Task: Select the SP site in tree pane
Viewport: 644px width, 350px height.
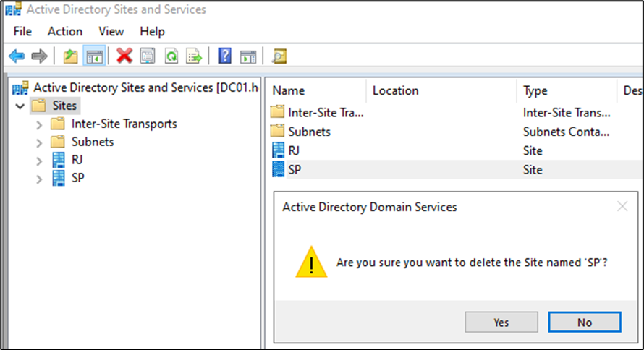Action: tap(79, 178)
